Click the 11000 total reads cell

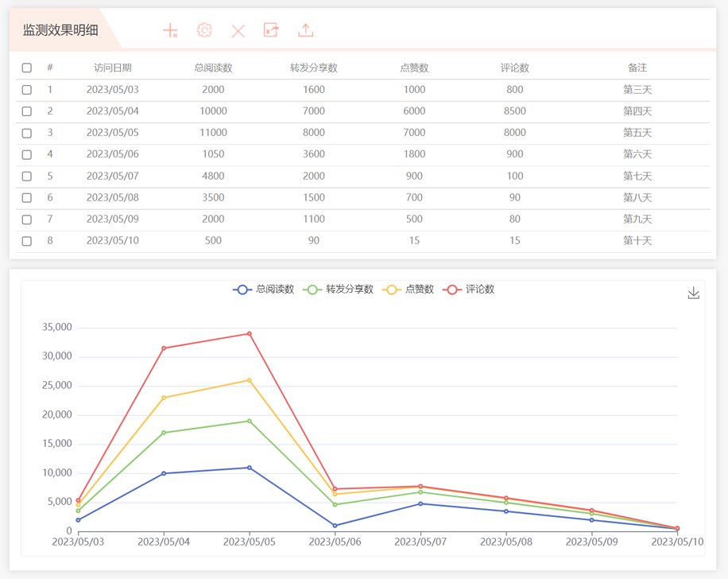tap(213, 133)
